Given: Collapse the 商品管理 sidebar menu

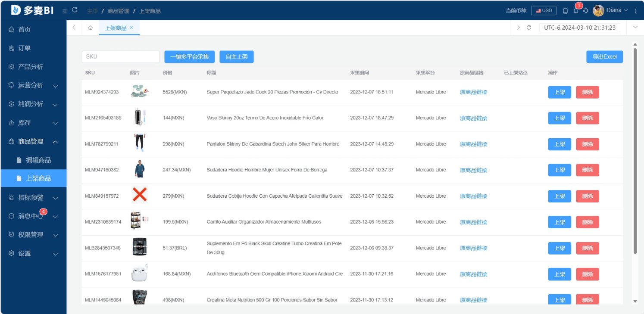Looking at the screenshot, I should coord(34,141).
